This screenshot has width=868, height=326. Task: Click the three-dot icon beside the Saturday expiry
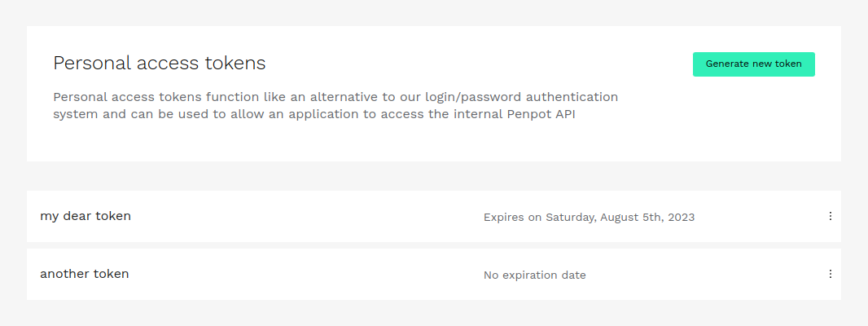830,216
